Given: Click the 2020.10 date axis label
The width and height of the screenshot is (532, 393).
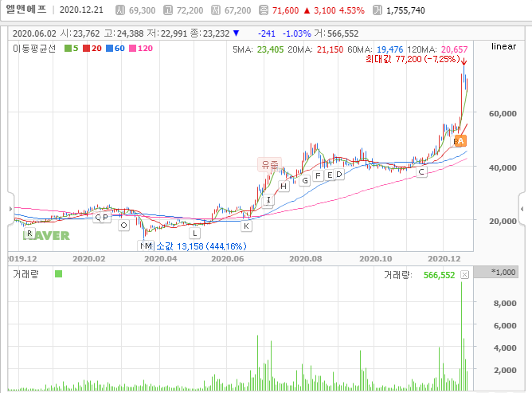Looking at the screenshot, I should point(376,259).
